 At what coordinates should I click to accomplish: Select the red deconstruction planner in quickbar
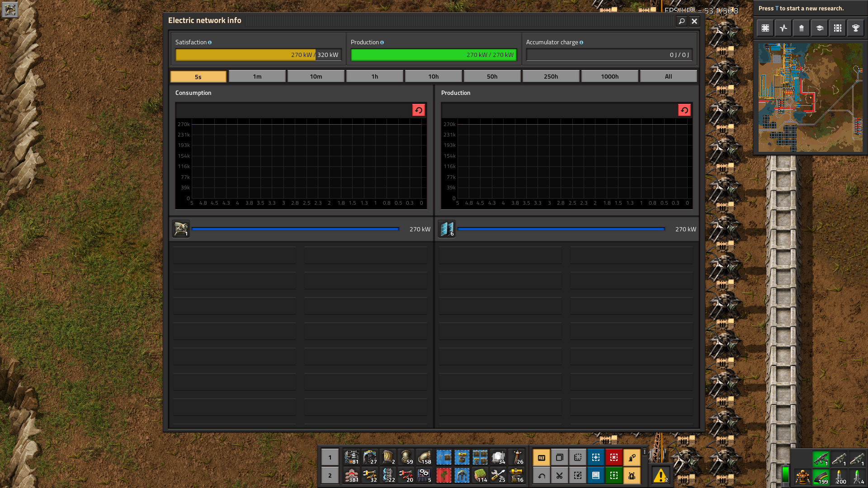point(443,475)
